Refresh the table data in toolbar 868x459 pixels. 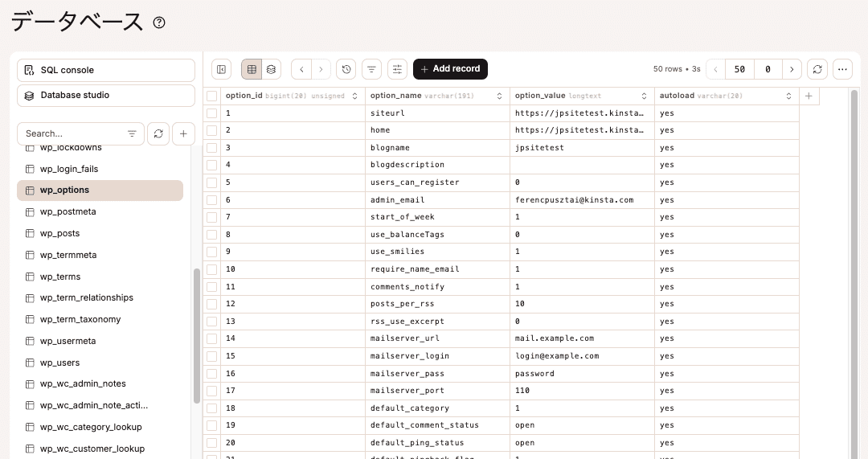tap(817, 69)
